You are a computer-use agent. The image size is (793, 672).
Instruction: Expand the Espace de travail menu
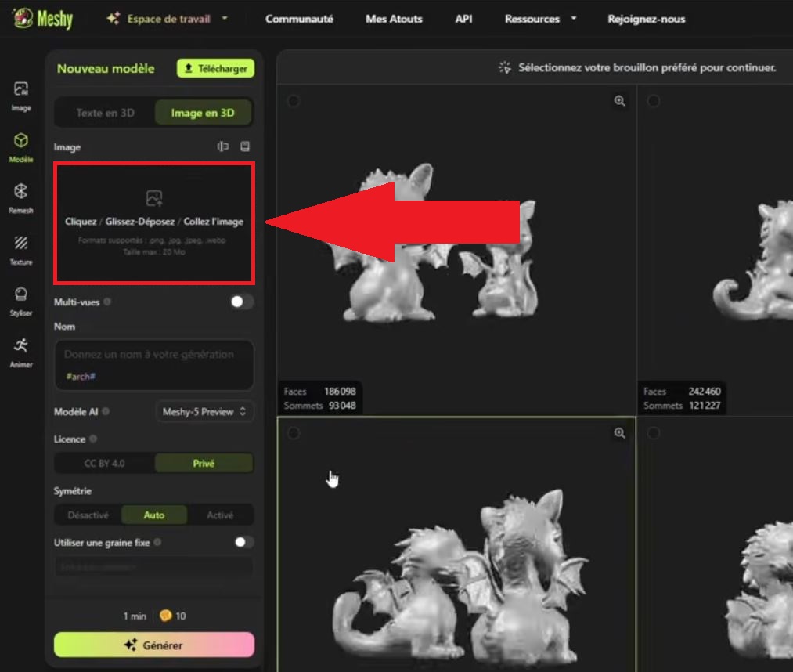point(168,20)
